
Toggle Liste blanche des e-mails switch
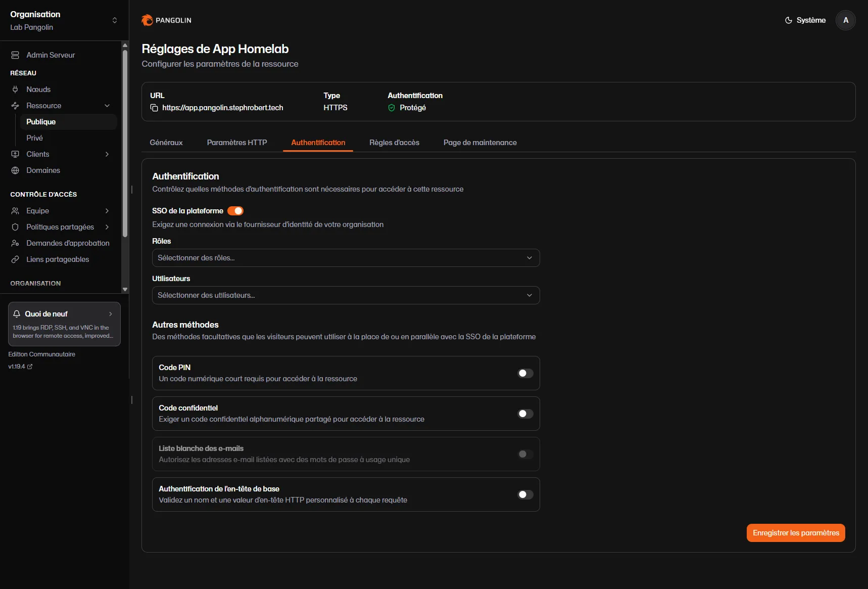(525, 454)
